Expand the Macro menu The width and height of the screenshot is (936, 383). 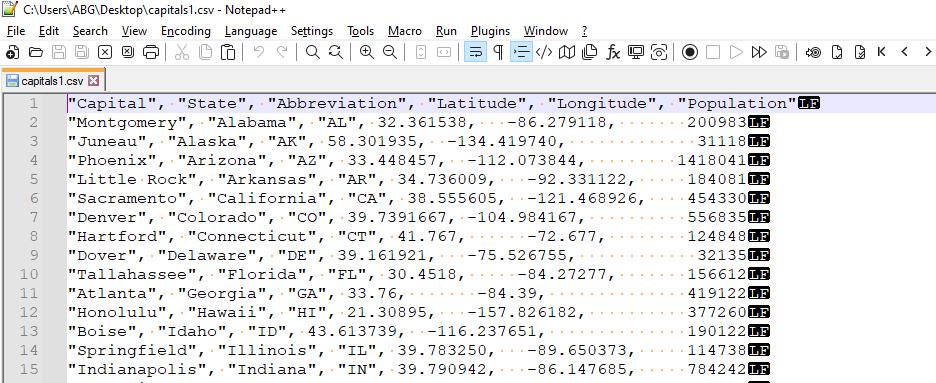[405, 31]
